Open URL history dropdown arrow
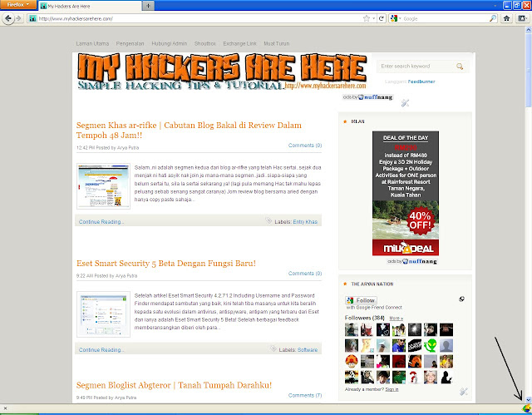 click(x=373, y=18)
